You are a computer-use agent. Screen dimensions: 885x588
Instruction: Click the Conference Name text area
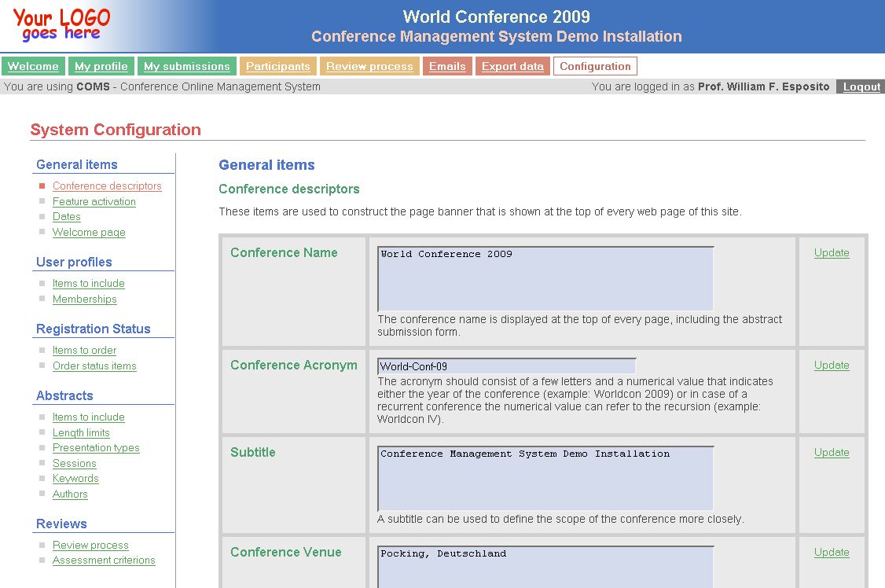(x=545, y=279)
